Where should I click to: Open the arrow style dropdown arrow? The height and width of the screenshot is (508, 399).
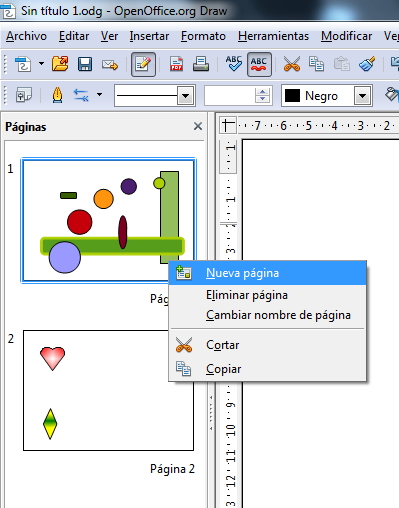click(99, 94)
